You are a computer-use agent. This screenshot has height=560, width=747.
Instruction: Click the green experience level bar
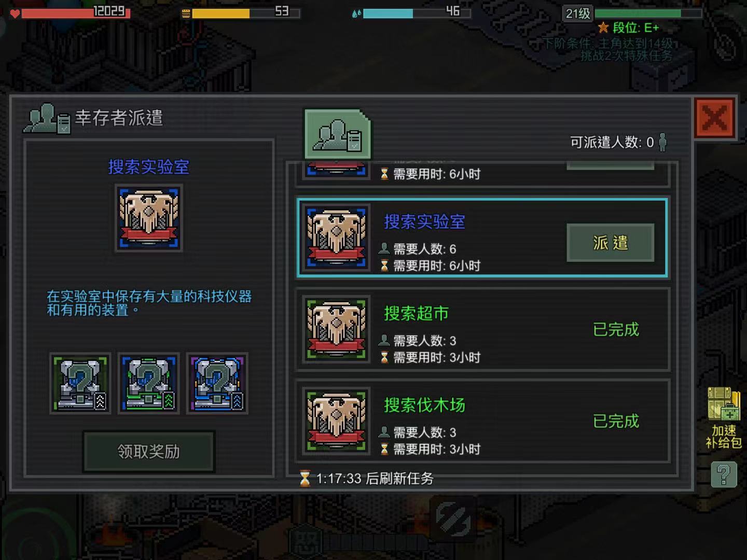(x=648, y=13)
